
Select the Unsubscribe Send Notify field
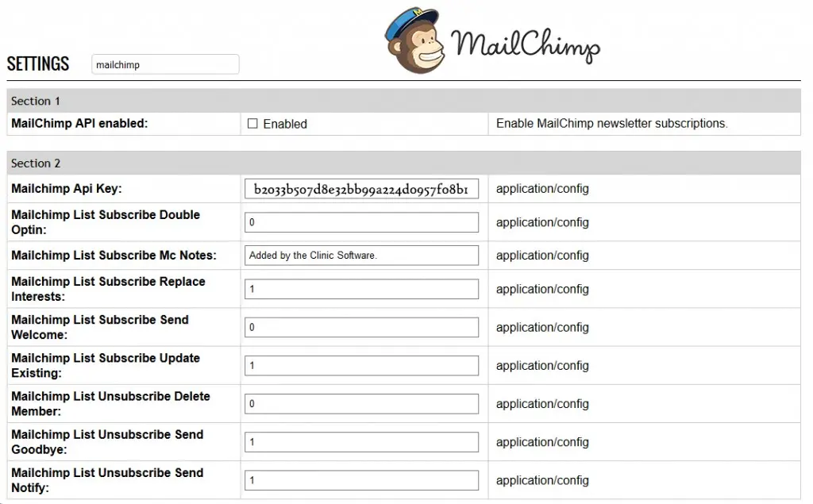pos(361,480)
